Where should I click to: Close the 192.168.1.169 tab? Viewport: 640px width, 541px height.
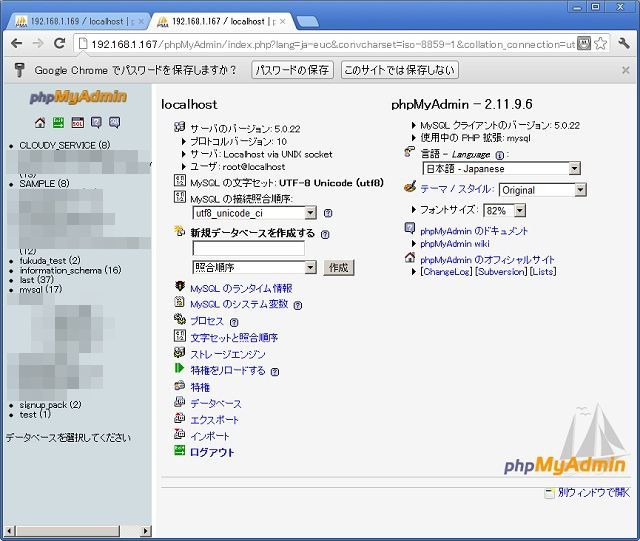pos(141,21)
